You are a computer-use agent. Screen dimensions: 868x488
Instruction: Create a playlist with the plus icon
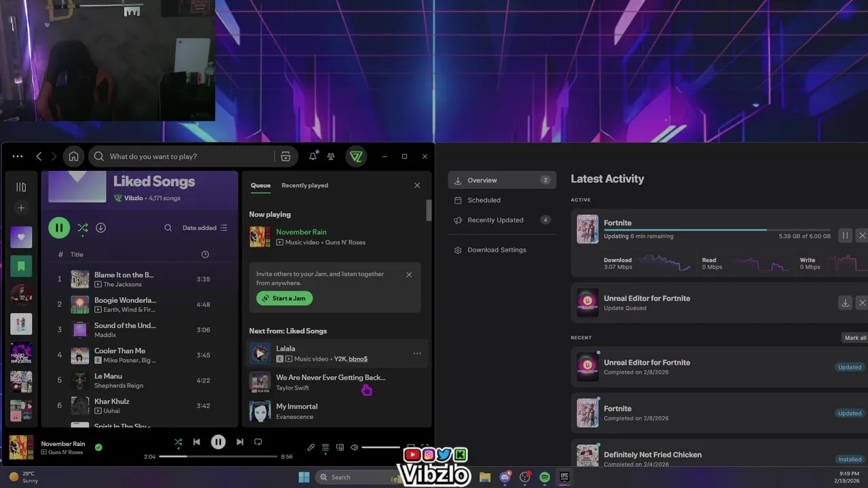[21, 208]
